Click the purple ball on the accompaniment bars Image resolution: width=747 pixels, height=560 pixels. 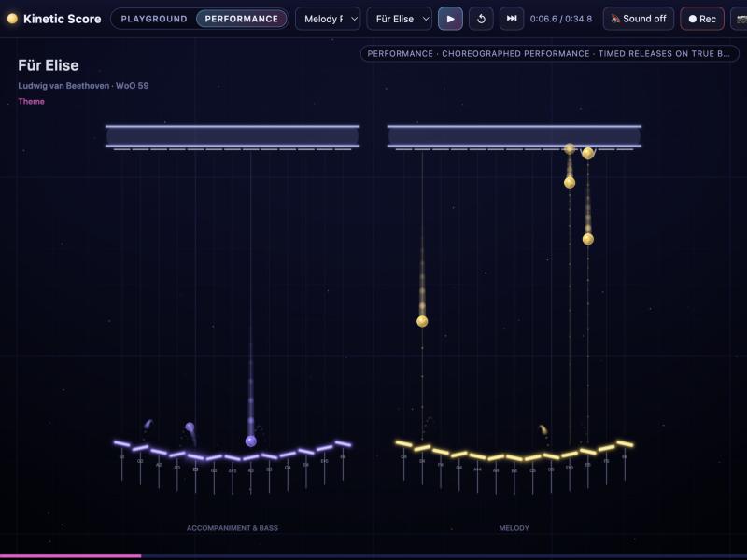click(x=250, y=441)
